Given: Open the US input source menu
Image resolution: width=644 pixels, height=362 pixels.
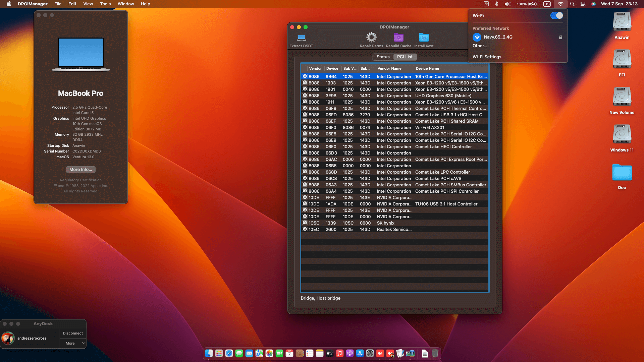Looking at the screenshot, I should (x=547, y=4).
